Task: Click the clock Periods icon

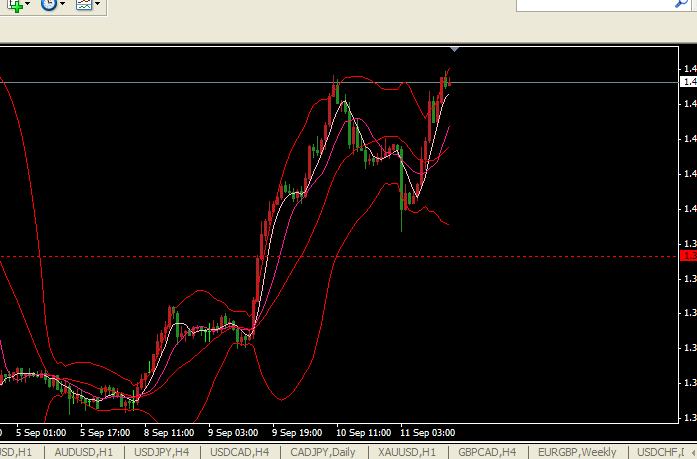Action: 48,4
